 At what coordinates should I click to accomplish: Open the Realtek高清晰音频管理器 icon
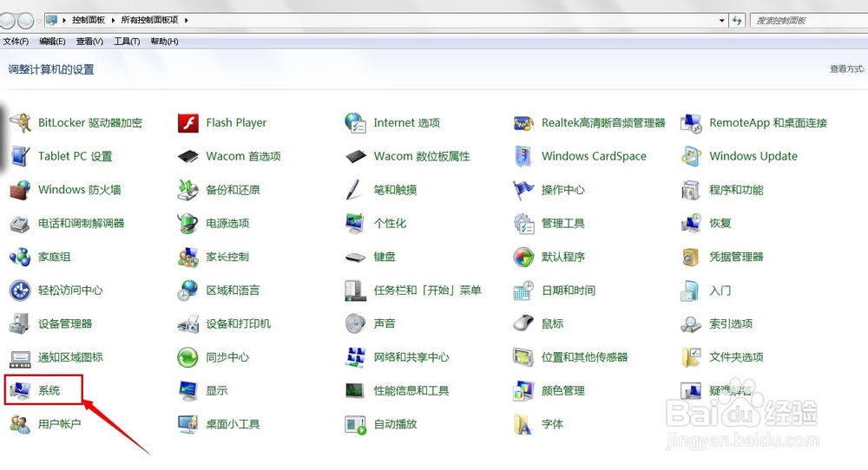(x=523, y=123)
